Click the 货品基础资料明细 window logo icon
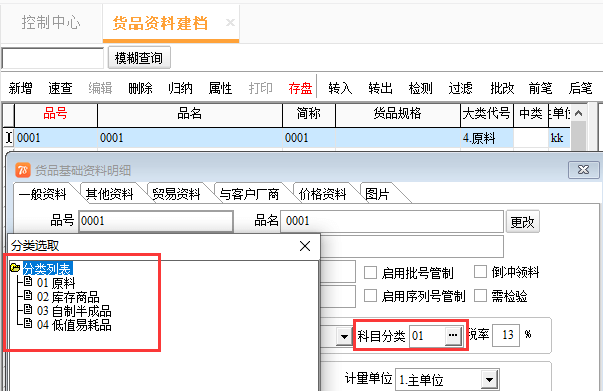The image size is (603, 391). tap(23, 170)
